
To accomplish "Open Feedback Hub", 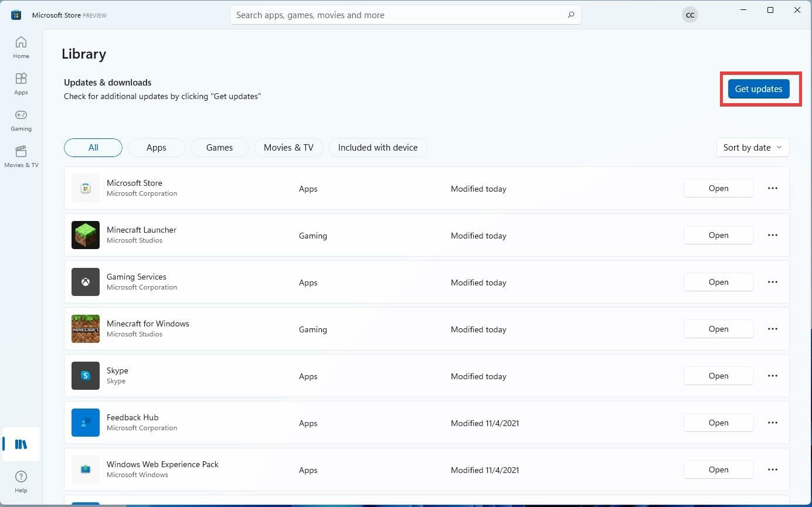I will pos(718,423).
